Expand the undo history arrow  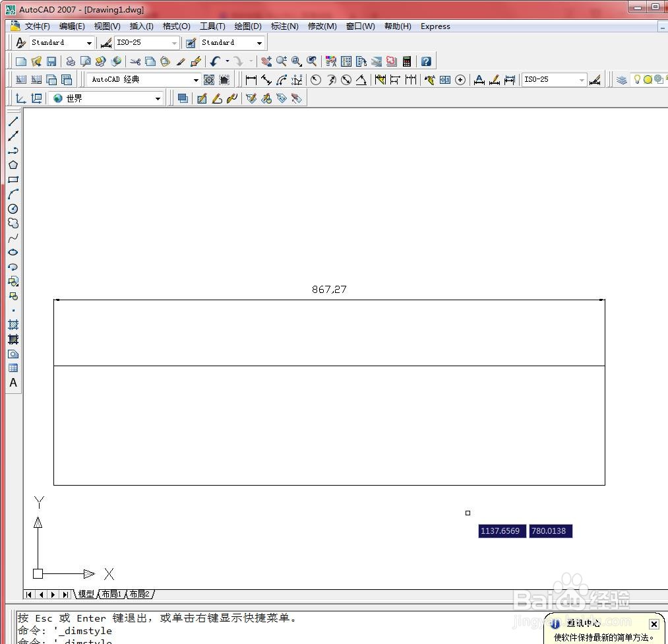coord(228,61)
